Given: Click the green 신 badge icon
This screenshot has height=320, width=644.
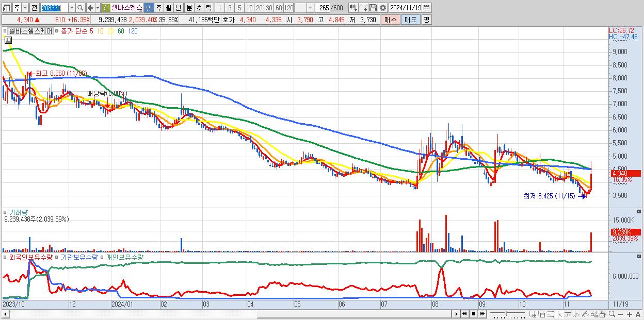Looking at the screenshot, I should coord(106,8).
